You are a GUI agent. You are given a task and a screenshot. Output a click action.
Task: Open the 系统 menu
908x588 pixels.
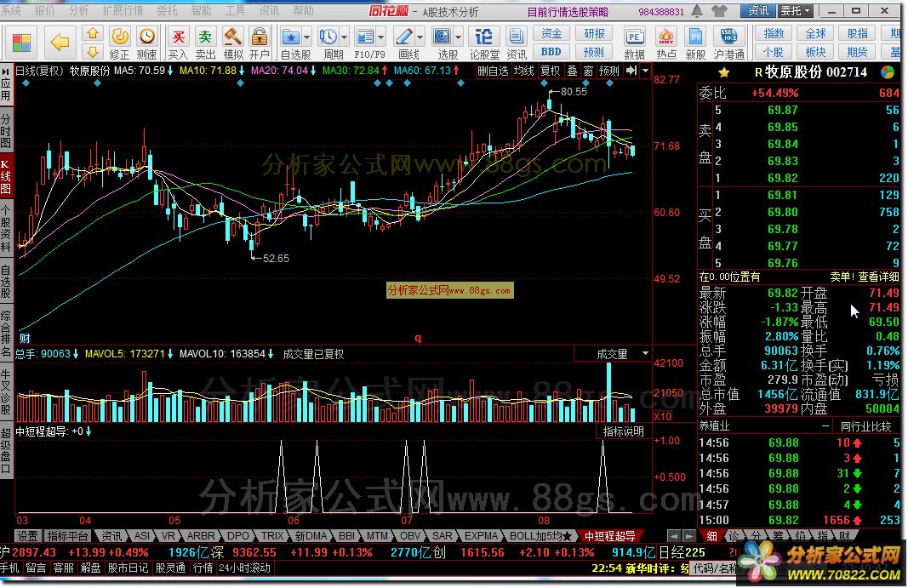click(x=11, y=10)
